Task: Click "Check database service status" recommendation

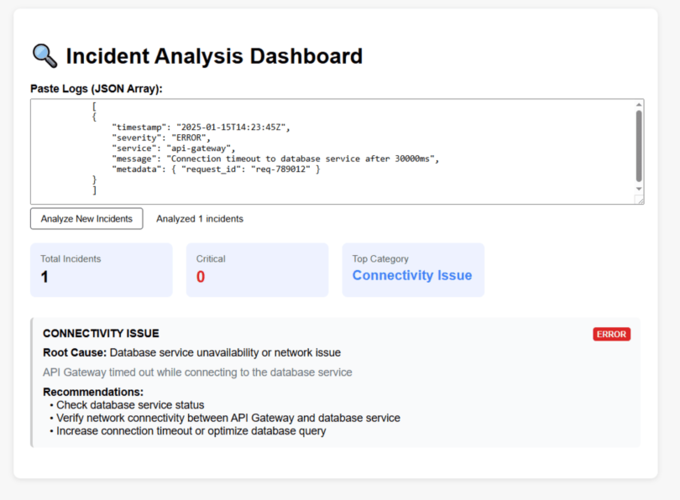Action: point(130,405)
